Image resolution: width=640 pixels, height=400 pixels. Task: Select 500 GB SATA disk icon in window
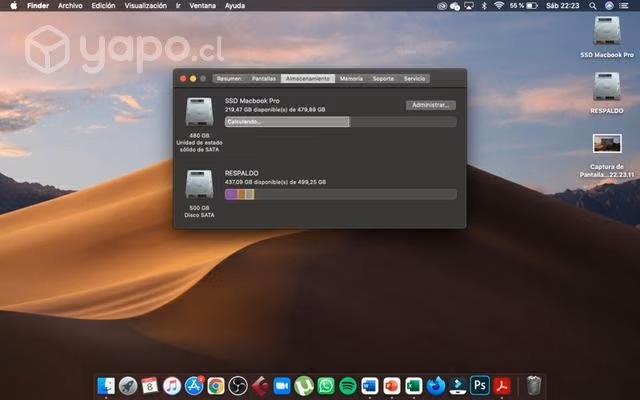(x=199, y=184)
